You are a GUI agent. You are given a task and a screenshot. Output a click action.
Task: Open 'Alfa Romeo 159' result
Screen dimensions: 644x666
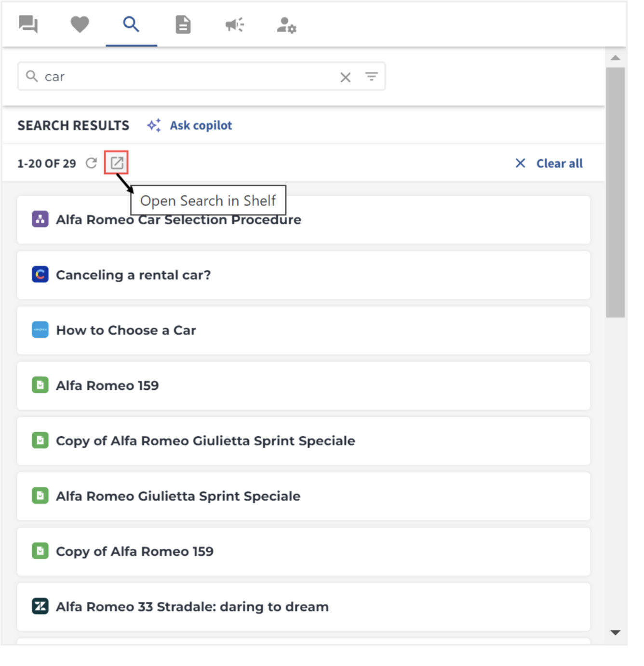pyautogui.click(x=304, y=386)
